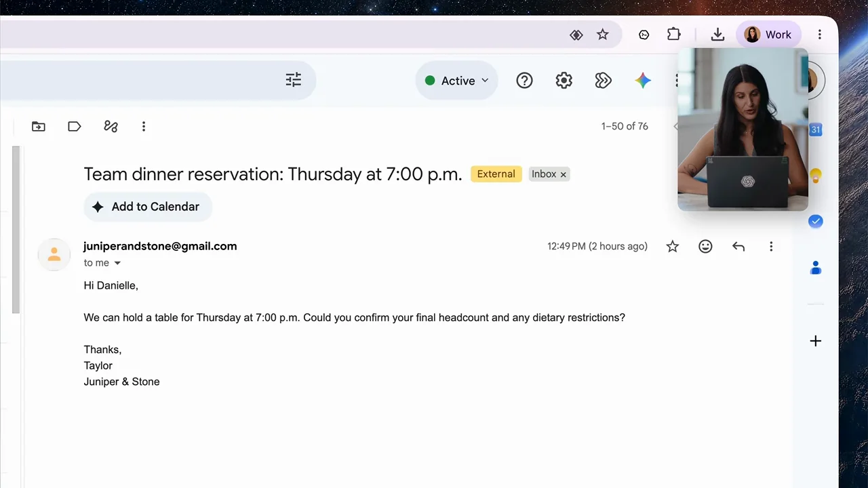This screenshot has width=868, height=488.
Task: Click Get add-ons plus icon
Action: click(816, 341)
